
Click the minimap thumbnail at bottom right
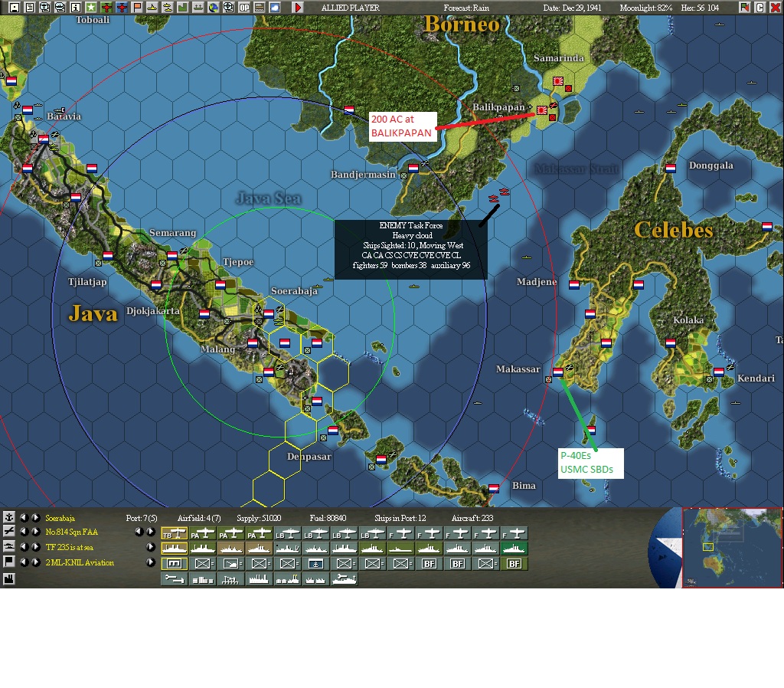click(x=732, y=547)
